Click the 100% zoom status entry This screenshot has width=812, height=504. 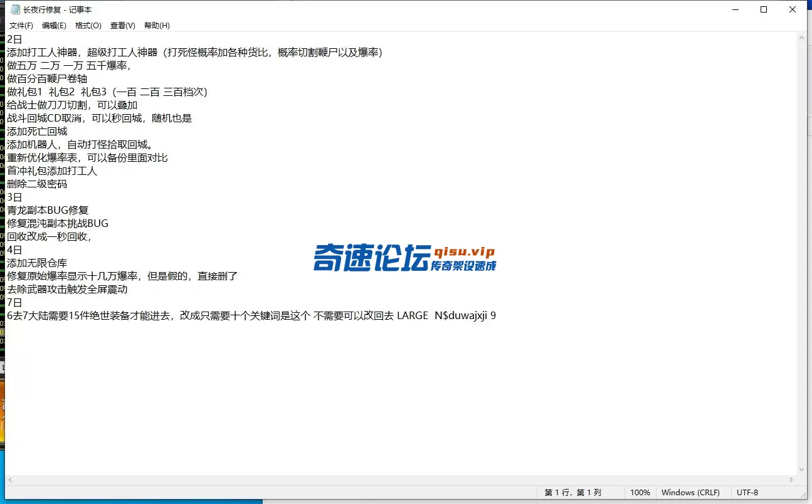coord(640,493)
